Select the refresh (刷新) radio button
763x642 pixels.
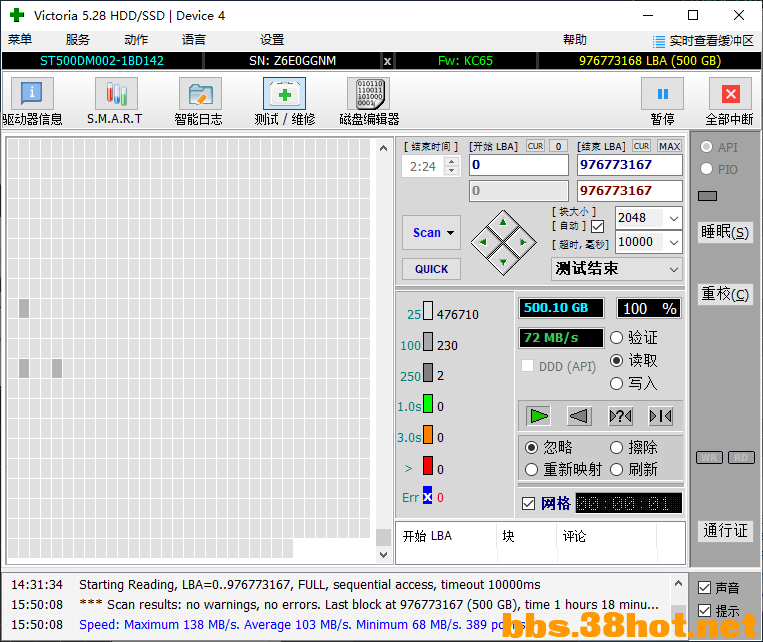[x=617, y=469]
